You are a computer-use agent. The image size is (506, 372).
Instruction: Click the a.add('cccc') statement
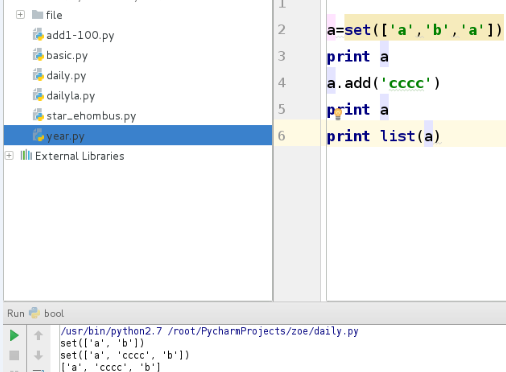[x=383, y=83]
